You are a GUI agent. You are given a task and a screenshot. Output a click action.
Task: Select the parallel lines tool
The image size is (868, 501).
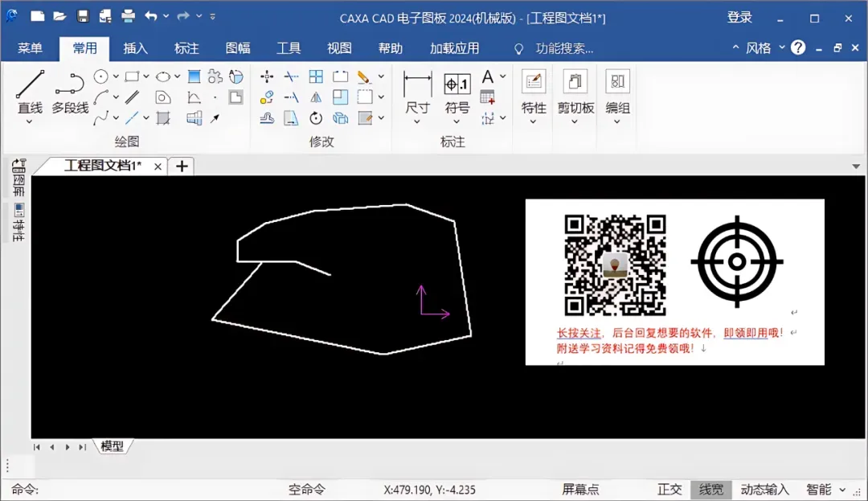click(x=132, y=97)
